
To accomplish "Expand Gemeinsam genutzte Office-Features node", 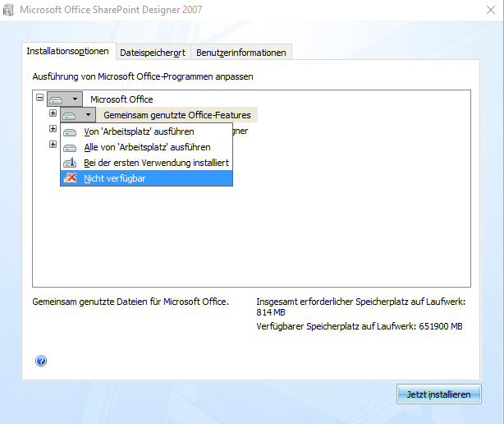I will (x=53, y=113).
